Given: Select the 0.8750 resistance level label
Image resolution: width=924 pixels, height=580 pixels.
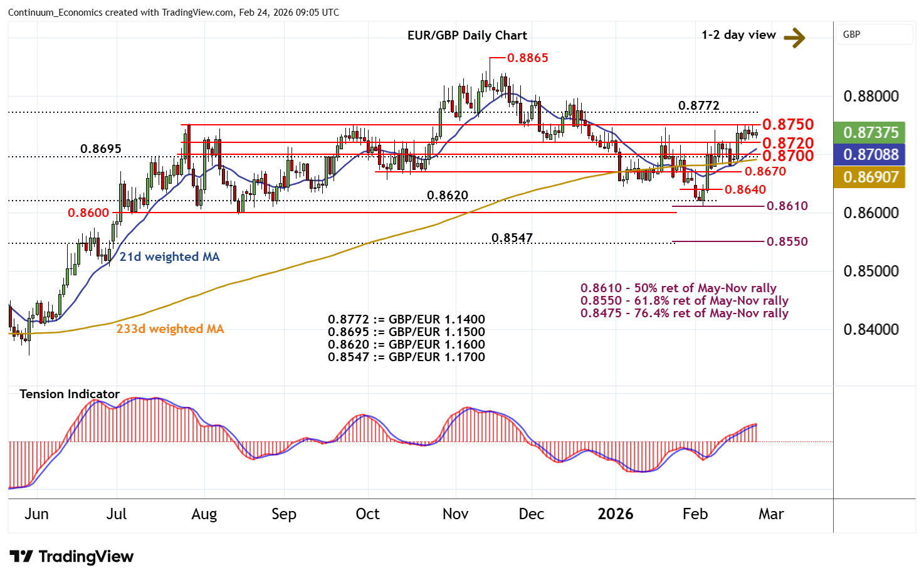Looking at the screenshot, I should click(x=787, y=124).
